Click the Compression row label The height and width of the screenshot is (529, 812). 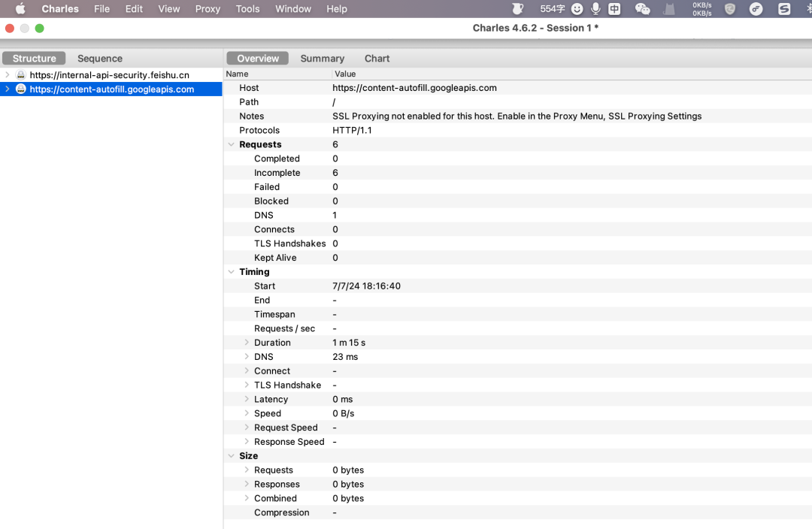tap(282, 512)
